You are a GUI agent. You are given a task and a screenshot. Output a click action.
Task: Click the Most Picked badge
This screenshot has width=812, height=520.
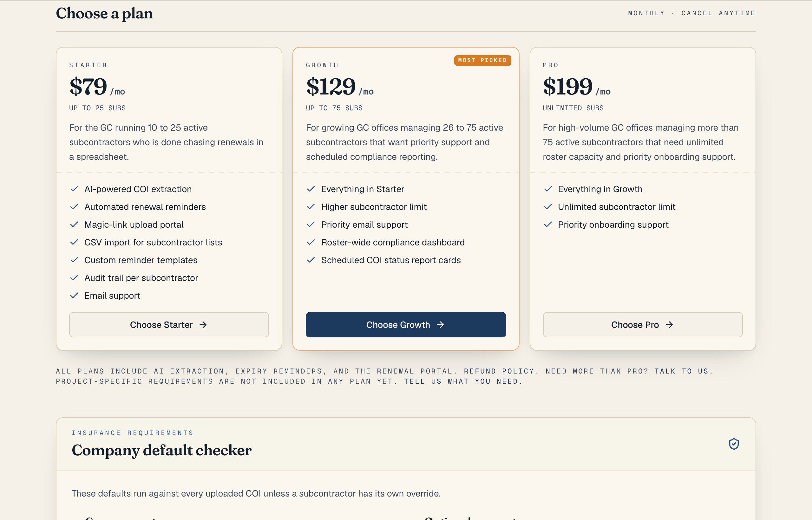pyautogui.click(x=482, y=61)
